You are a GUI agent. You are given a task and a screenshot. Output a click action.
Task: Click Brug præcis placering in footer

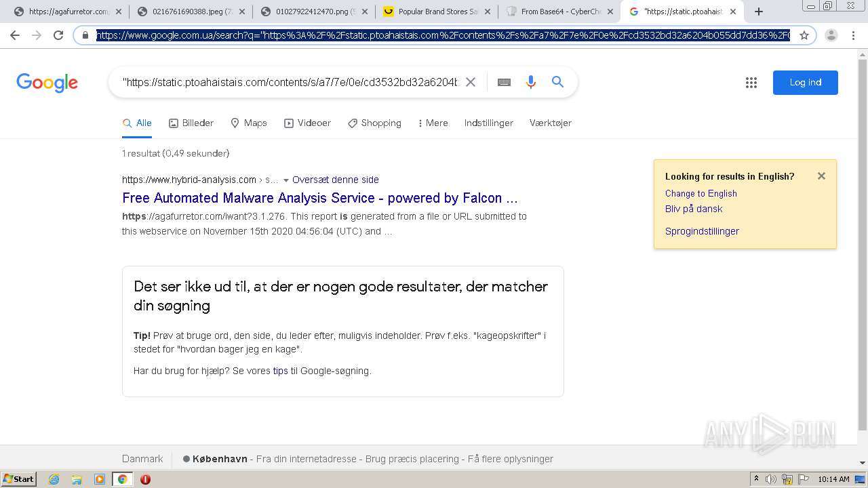pyautogui.click(x=412, y=459)
